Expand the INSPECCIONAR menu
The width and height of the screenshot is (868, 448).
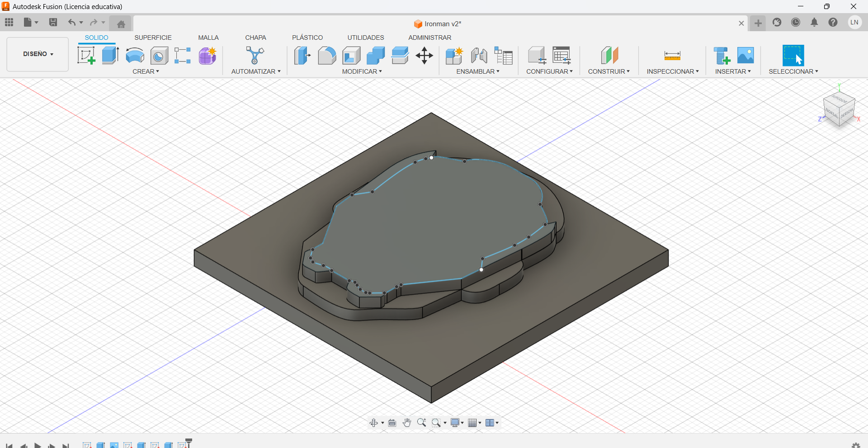coord(673,71)
